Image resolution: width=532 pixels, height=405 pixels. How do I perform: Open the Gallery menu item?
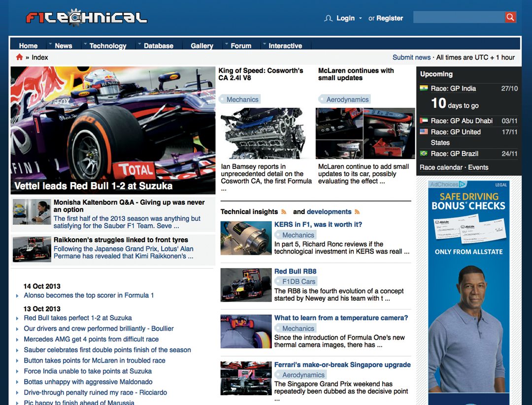click(x=202, y=46)
